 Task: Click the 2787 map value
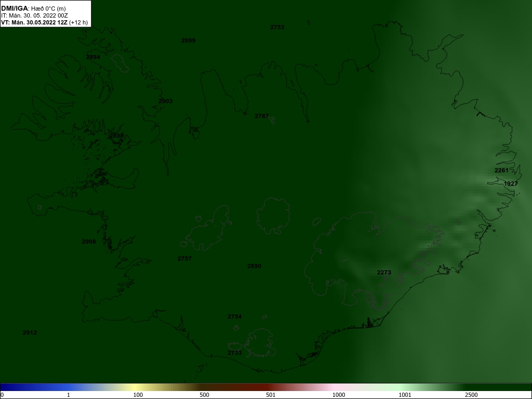click(262, 116)
